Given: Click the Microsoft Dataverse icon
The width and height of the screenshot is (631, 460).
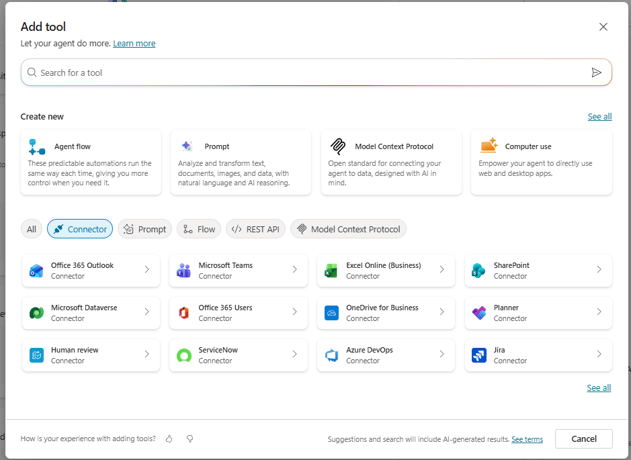Looking at the screenshot, I should coord(36,313).
